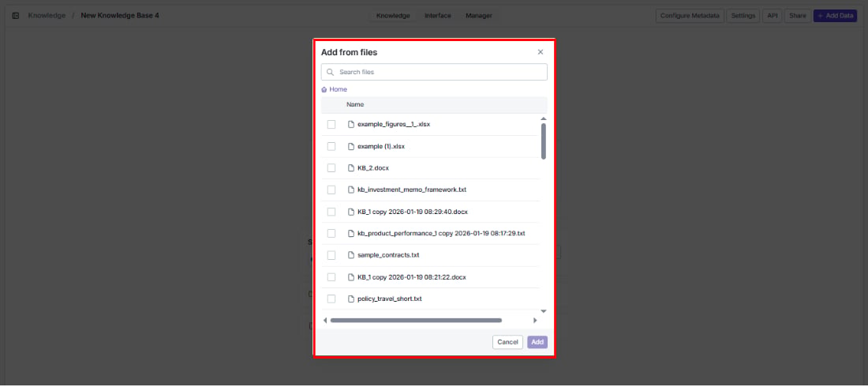Click file name kb_investment_memo_framework.txt
868x387 pixels.
tap(412, 190)
